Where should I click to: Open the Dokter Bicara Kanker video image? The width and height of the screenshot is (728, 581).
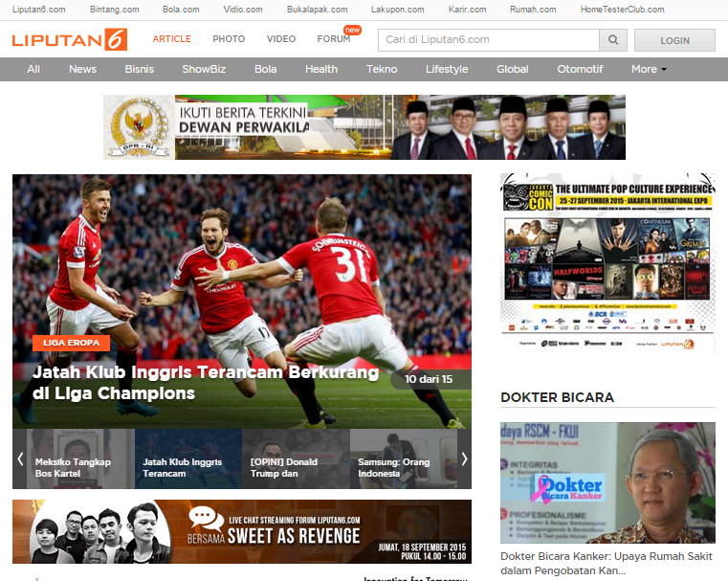607,482
